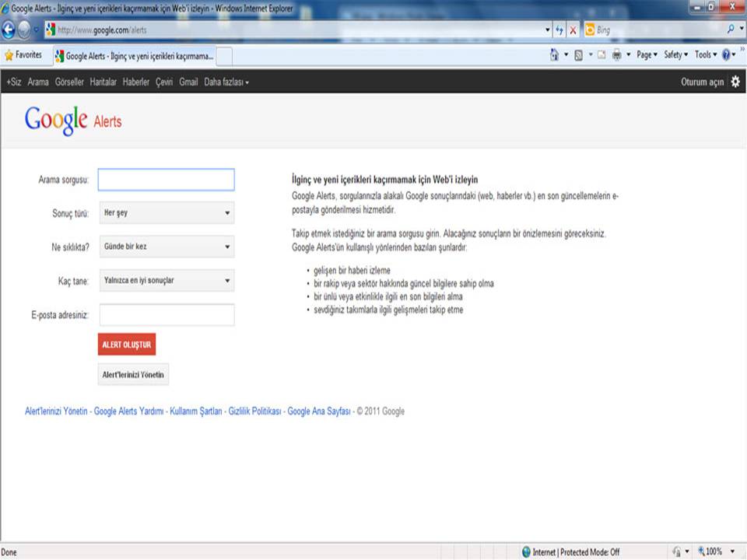The width and height of the screenshot is (747, 560).
Task: Click the 'sevdiğiniz takımlarla ilgili' bullet text
Action: (x=388, y=310)
